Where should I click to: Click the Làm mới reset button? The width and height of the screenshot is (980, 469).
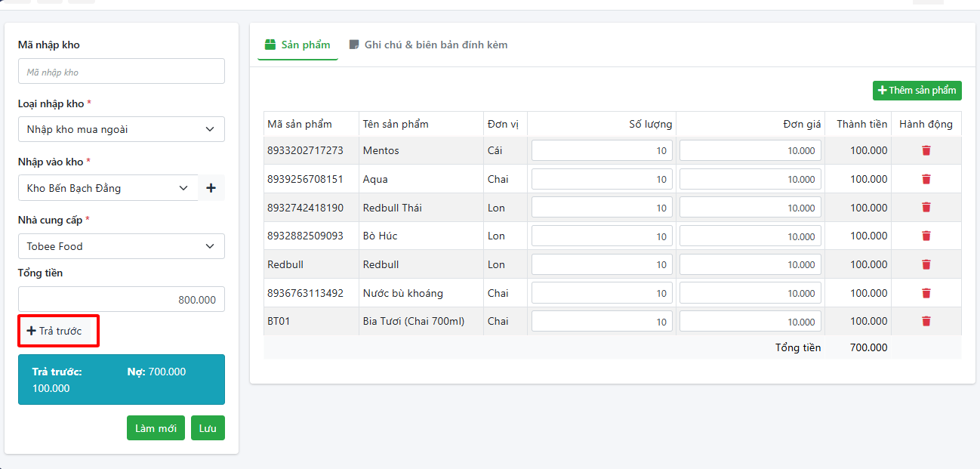(156, 428)
